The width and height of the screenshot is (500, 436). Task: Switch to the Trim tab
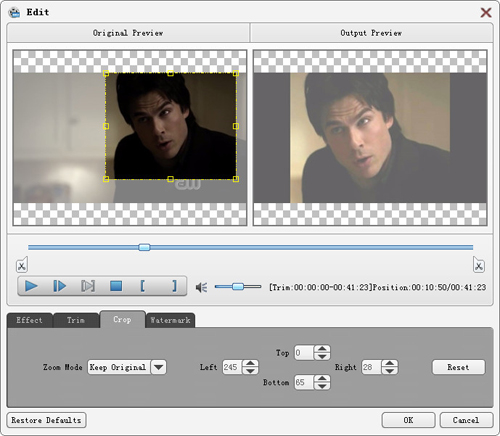pos(76,320)
